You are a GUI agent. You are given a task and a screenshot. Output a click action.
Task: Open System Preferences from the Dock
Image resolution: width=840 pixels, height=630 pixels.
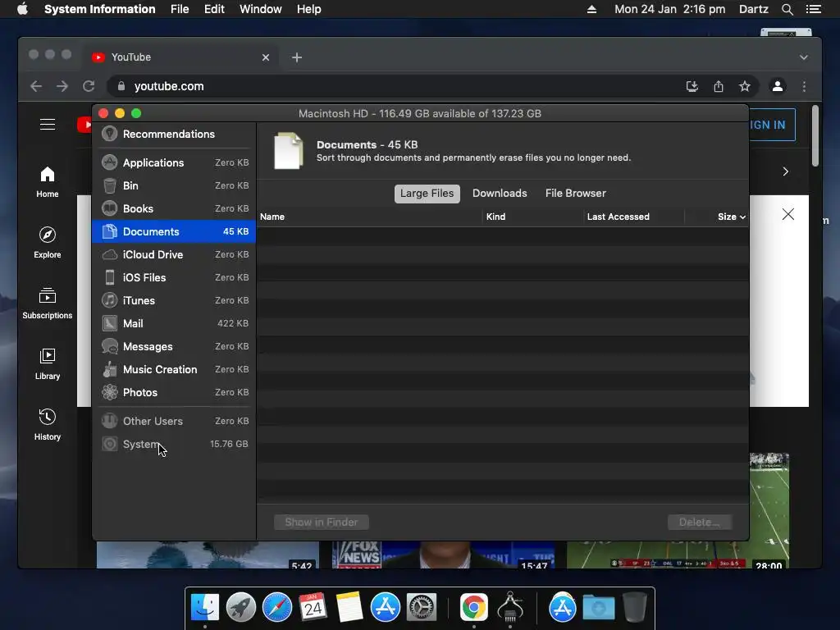(x=422, y=608)
